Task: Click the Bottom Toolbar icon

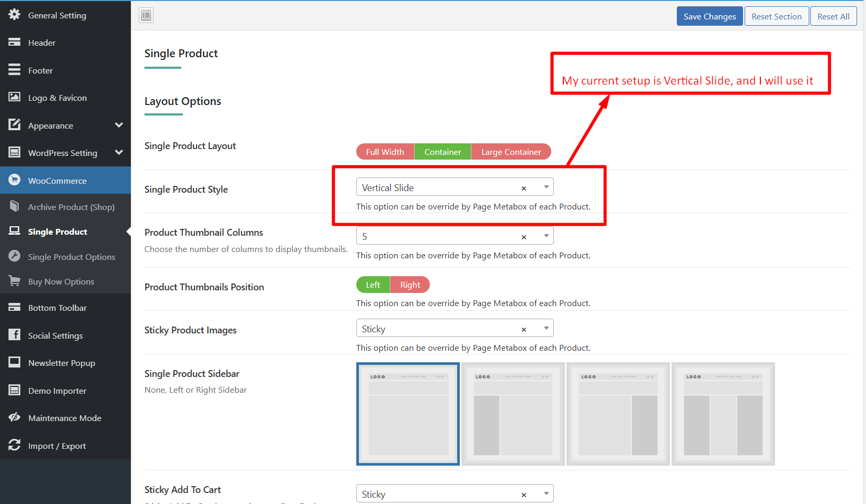Action: pyautogui.click(x=14, y=307)
